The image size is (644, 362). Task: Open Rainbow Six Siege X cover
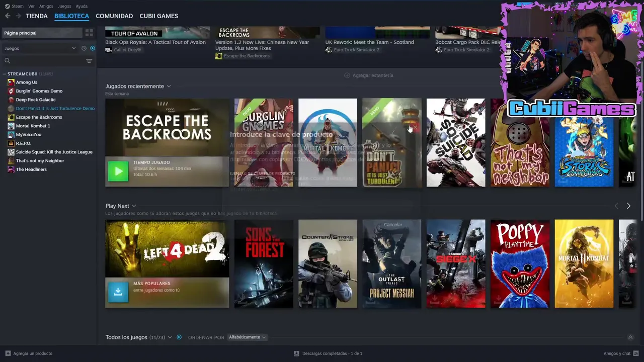tap(456, 263)
